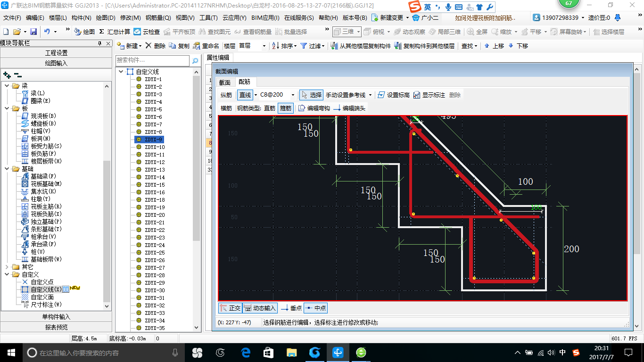Open the 属性编辑 tab
This screenshot has width=644, height=362.
(x=218, y=58)
